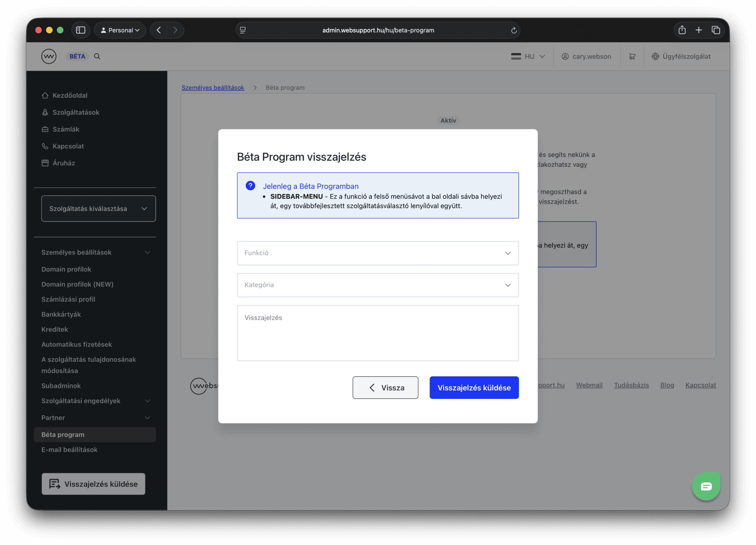Click blue question mark info icon
The width and height of the screenshot is (756, 545).
pyautogui.click(x=250, y=186)
